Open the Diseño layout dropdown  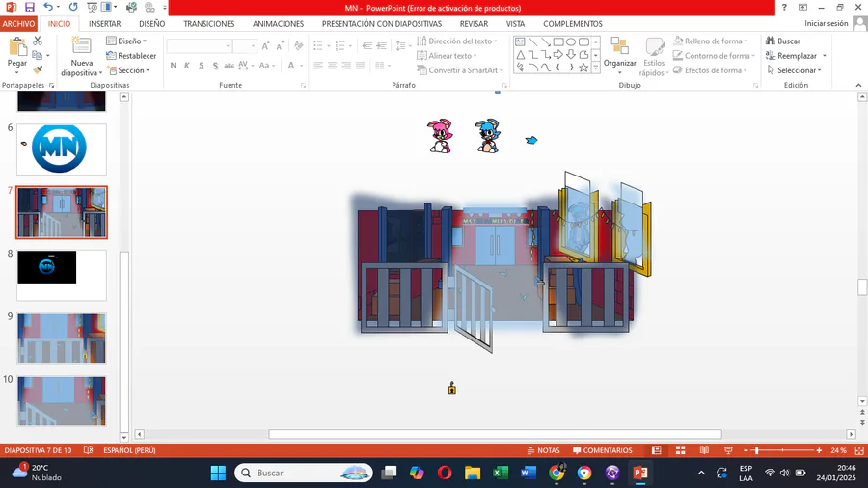click(x=126, y=41)
